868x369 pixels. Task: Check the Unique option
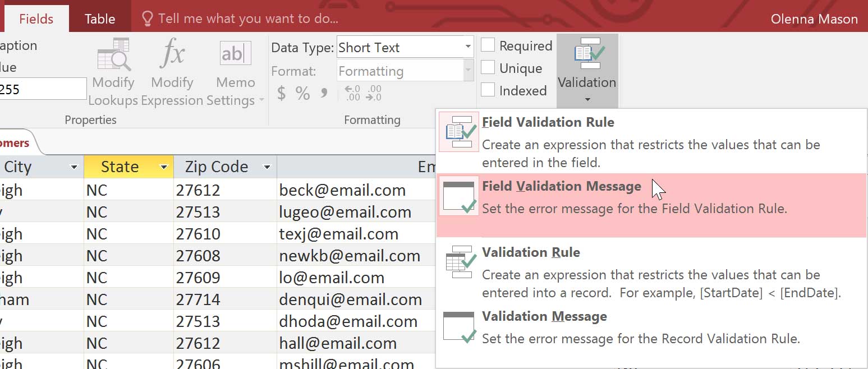[x=488, y=68]
